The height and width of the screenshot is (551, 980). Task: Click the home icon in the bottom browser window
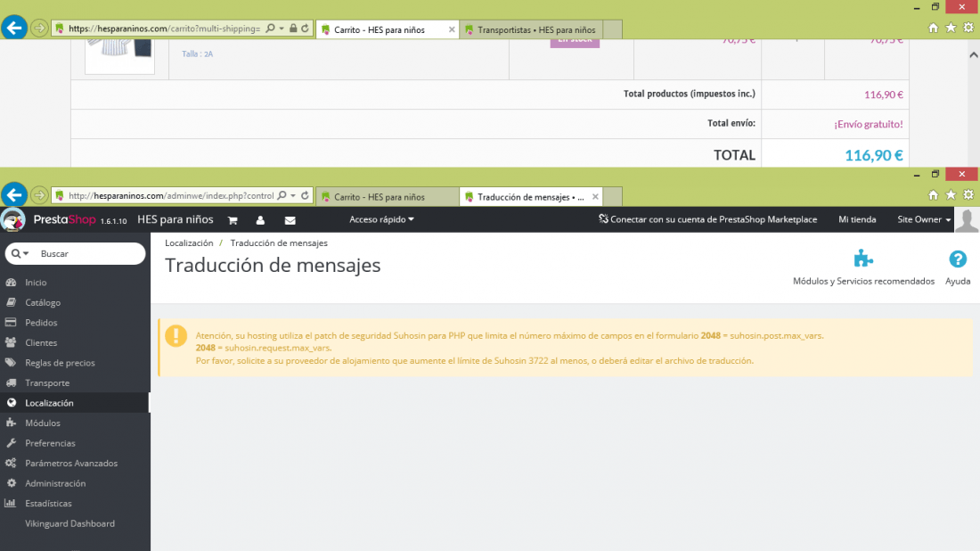(x=933, y=195)
